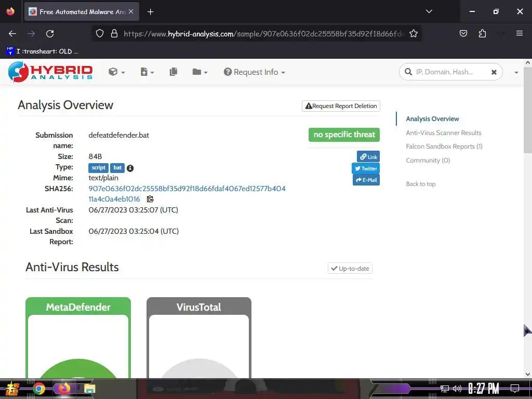Image resolution: width=532 pixels, height=399 pixels.
Task: Bookmark this page with the star
Action: (x=413, y=34)
